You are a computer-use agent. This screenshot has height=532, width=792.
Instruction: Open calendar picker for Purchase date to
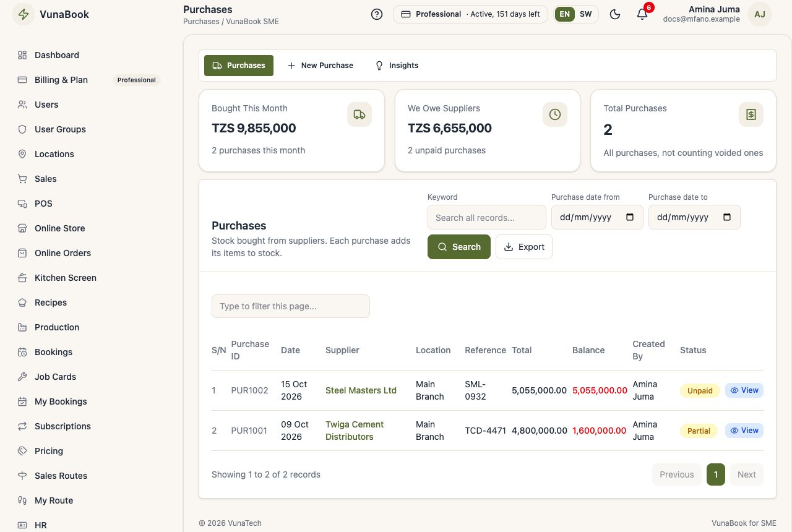728,217
